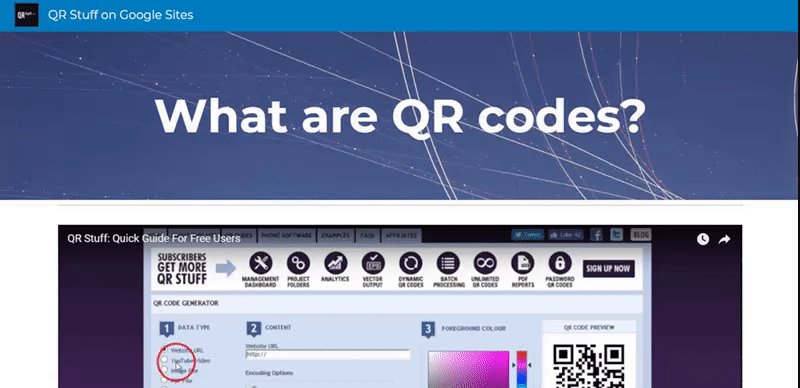The image size is (800, 388).
Task: Click the Project Folders icon
Action: [298, 263]
